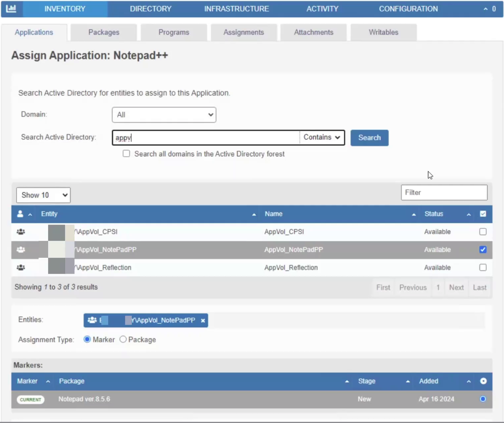Select the Package assignment type

(x=123, y=339)
